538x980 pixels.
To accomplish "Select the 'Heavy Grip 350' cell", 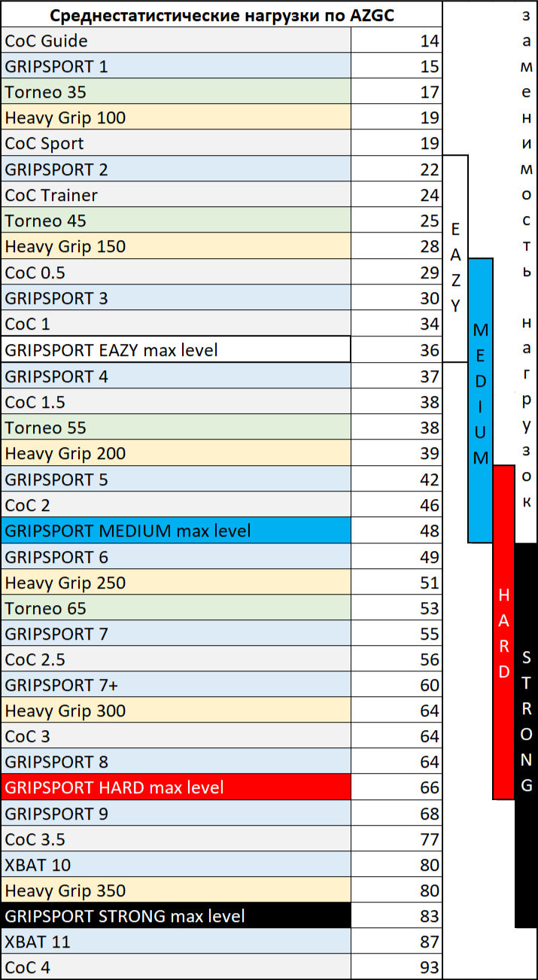I will (x=176, y=890).
